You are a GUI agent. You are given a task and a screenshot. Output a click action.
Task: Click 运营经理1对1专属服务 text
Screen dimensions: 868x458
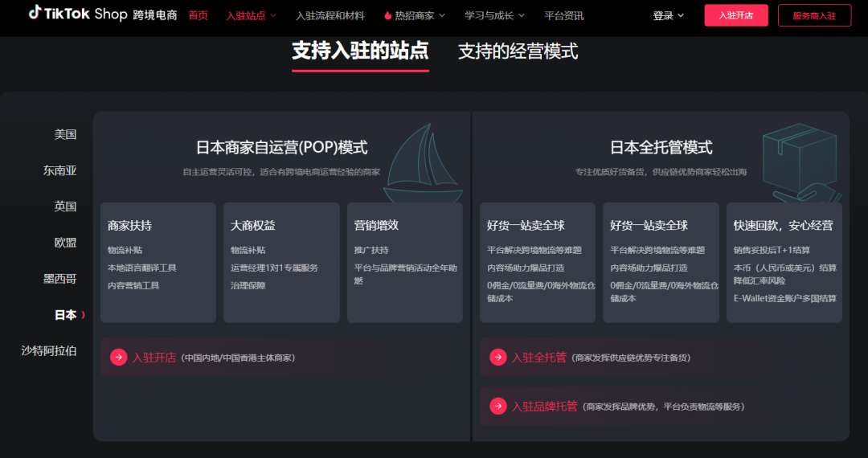point(274,268)
